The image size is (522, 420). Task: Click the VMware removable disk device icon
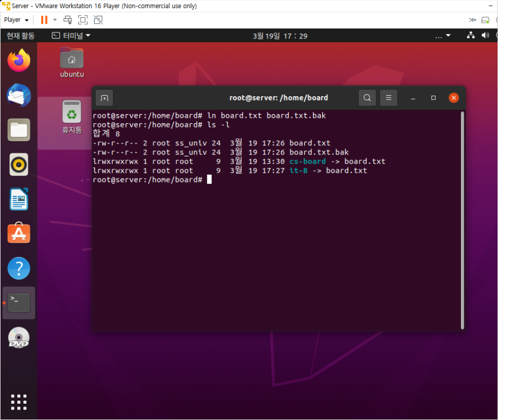(485, 21)
